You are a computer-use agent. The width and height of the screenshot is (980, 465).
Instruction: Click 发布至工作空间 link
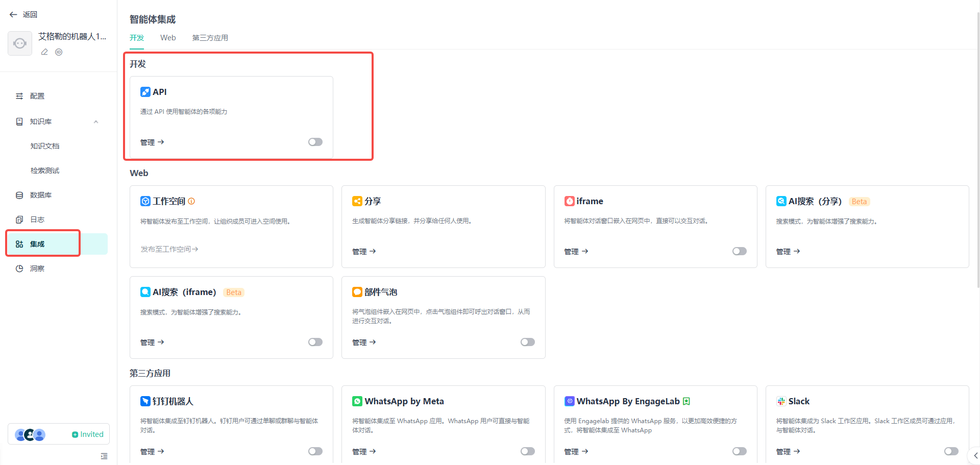(169, 249)
